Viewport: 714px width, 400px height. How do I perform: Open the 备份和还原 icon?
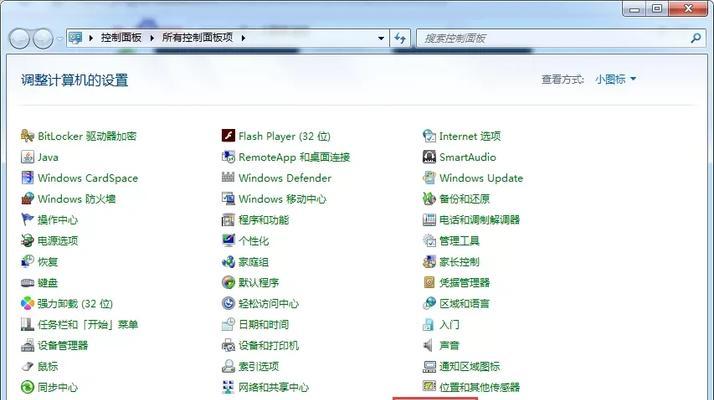click(x=429, y=199)
